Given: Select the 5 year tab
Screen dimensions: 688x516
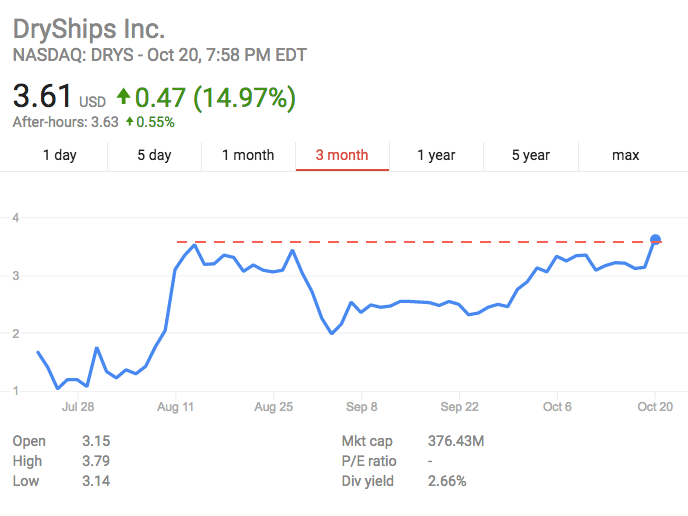Looking at the screenshot, I should [x=530, y=155].
